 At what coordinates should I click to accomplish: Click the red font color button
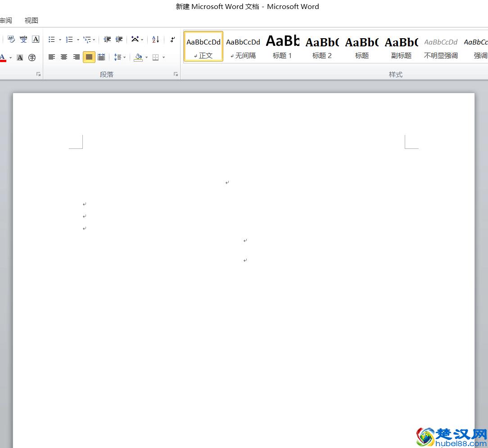click(x=3, y=58)
